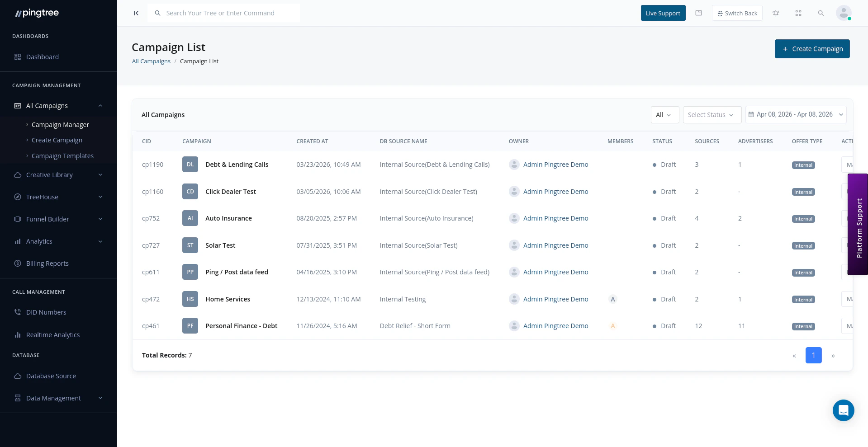Viewport: 868px width, 447px height.
Task: Open Funnel Builder from the sidebar
Action: 48,219
